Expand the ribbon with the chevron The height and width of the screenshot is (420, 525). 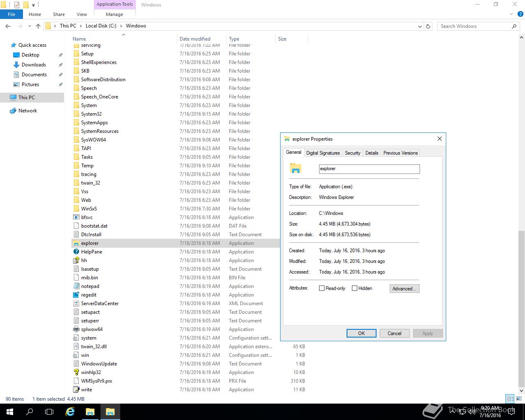click(511, 14)
